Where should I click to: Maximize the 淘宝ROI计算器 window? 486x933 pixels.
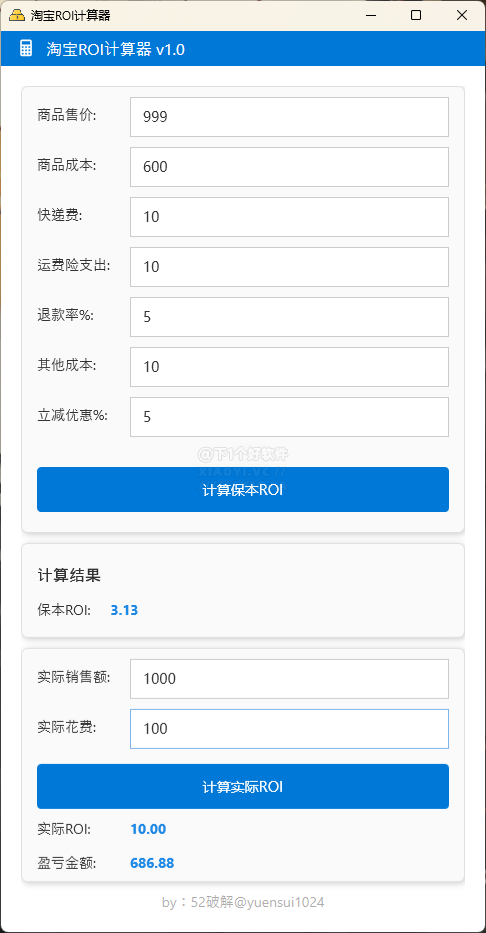tap(416, 15)
